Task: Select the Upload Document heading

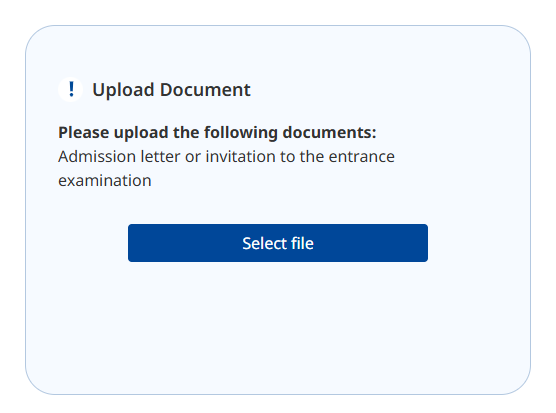Action: [171, 90]
